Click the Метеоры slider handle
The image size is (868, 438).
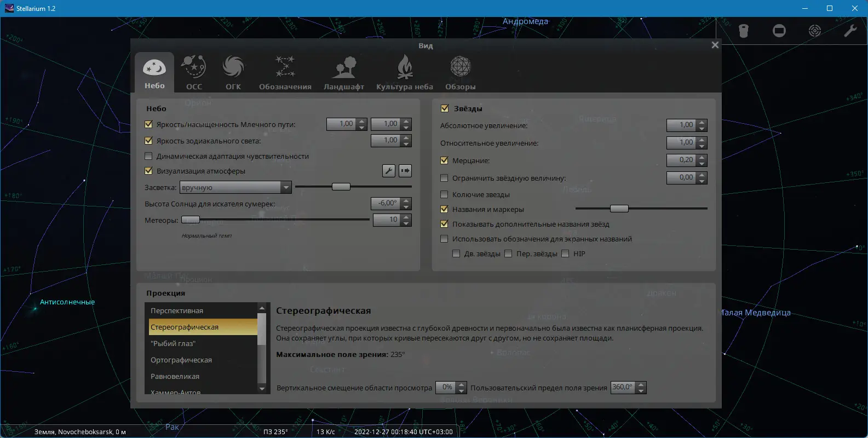pos(191,220)
